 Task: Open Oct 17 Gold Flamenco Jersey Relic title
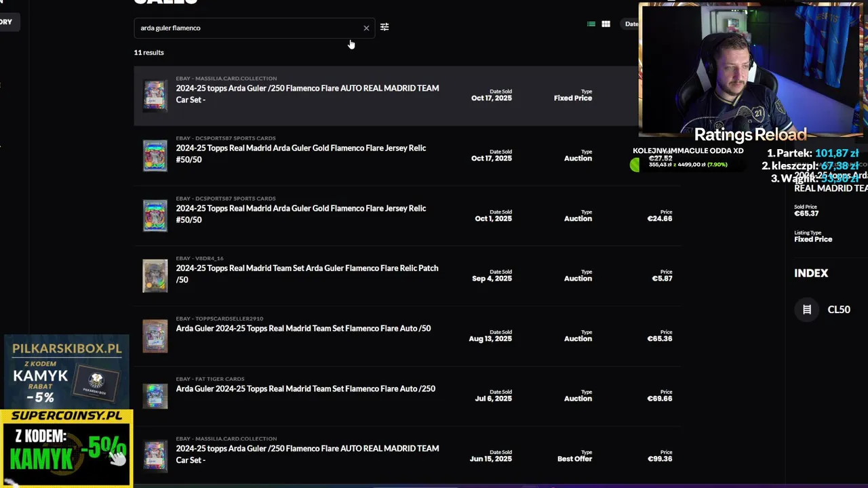click(x=301, y=154)
